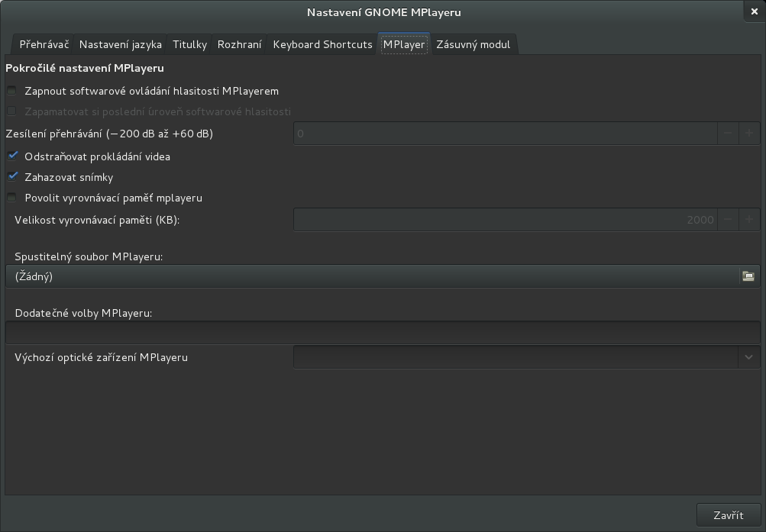
Task: Click the cache size value field showing 2000
Action: point(505,220)
